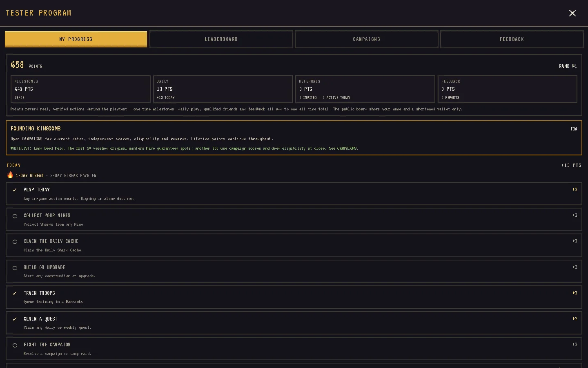
Task: Open the Campaigns tab
Action: (367, 39)
